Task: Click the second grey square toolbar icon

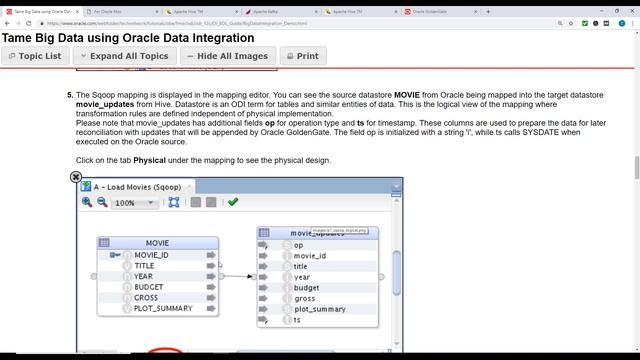Action: point(211,202)
